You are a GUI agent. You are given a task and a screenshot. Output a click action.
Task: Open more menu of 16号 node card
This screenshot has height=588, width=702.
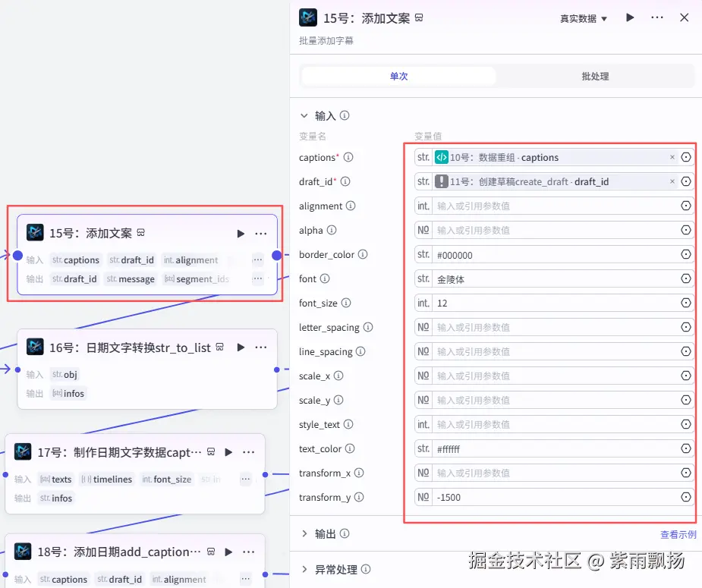(x=260, y=347)
